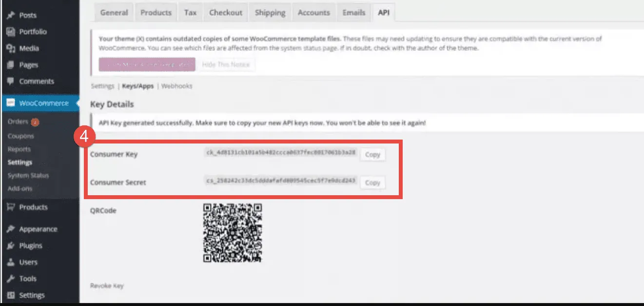
Task: Open the Webhooks sub-section link
Action: 176,86
